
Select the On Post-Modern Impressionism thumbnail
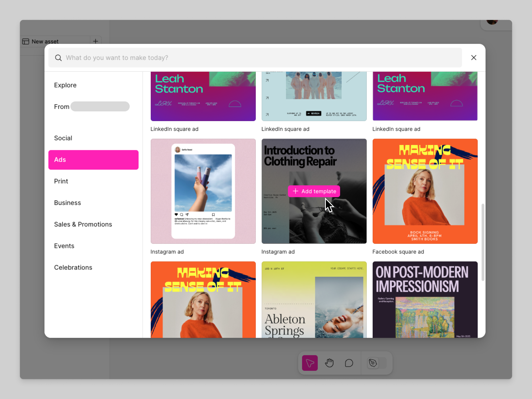pyautogui.click(x=425, y=300)
